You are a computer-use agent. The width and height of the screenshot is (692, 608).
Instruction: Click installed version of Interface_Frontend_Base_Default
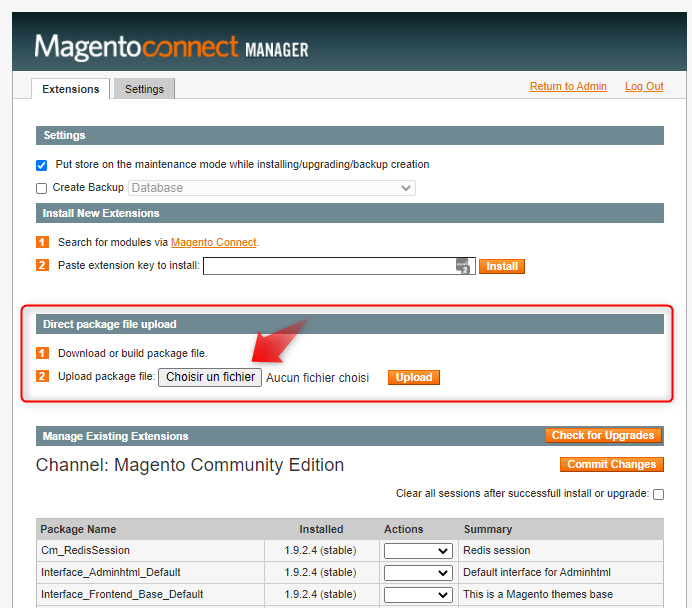pyautogui.click(x=320, y=594)
